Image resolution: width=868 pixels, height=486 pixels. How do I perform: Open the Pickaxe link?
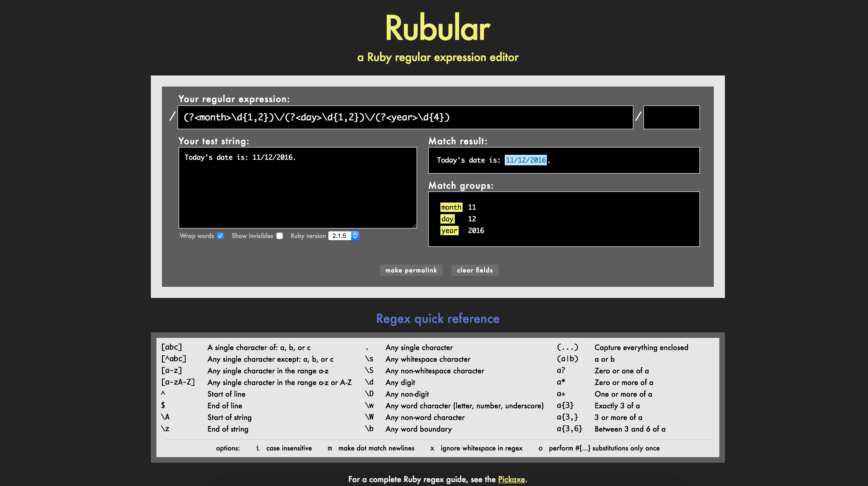[511, 480]
